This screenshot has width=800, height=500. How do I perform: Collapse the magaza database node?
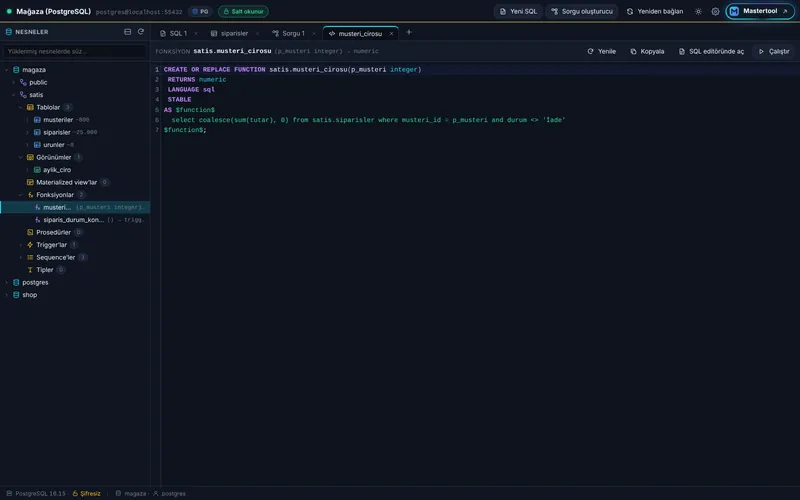click(7, 70)
